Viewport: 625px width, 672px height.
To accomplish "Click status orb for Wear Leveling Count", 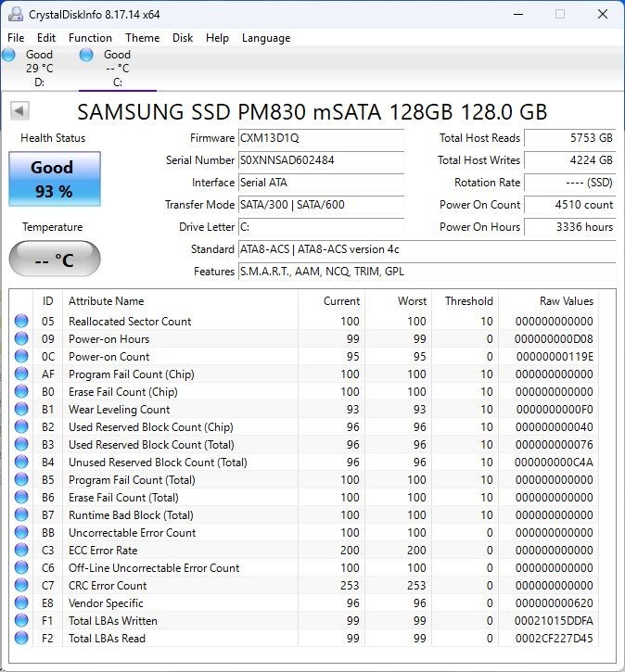I will coord(21,410).
